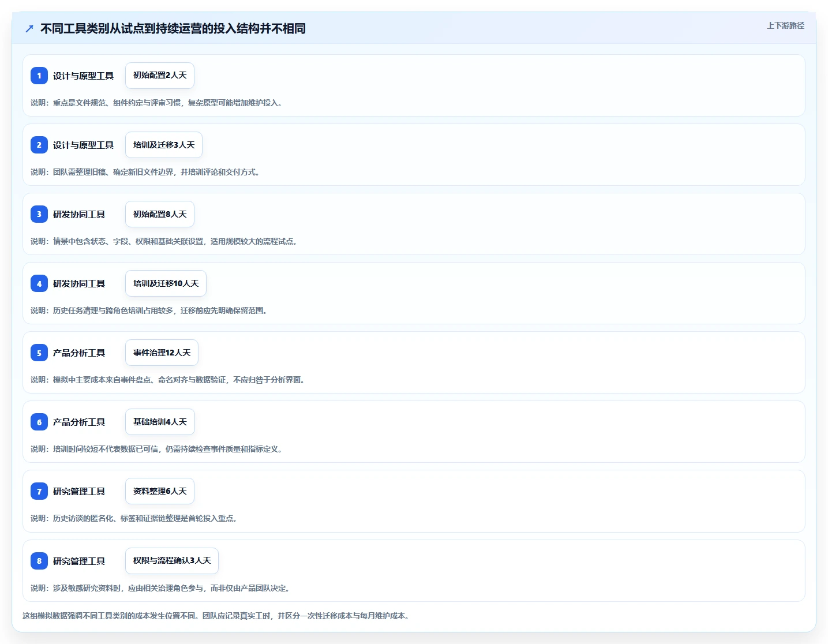
Task: Click the number 7 badge
Action: click(39, 491)
